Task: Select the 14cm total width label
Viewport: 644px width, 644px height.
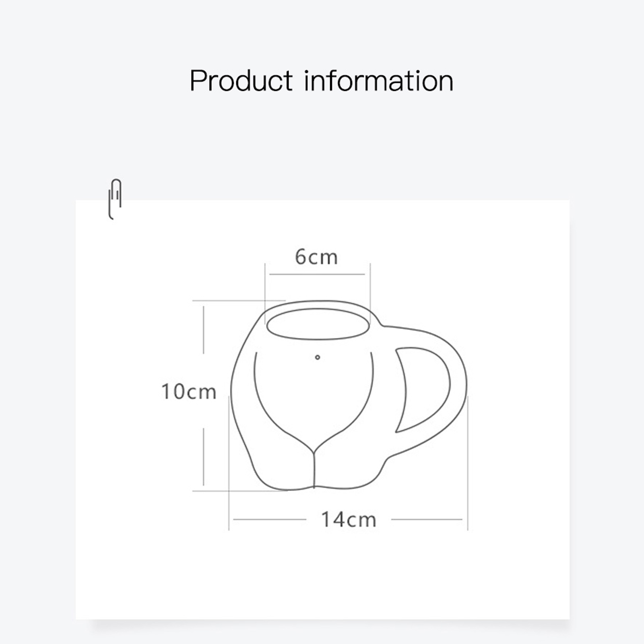Action: (349, 520)
